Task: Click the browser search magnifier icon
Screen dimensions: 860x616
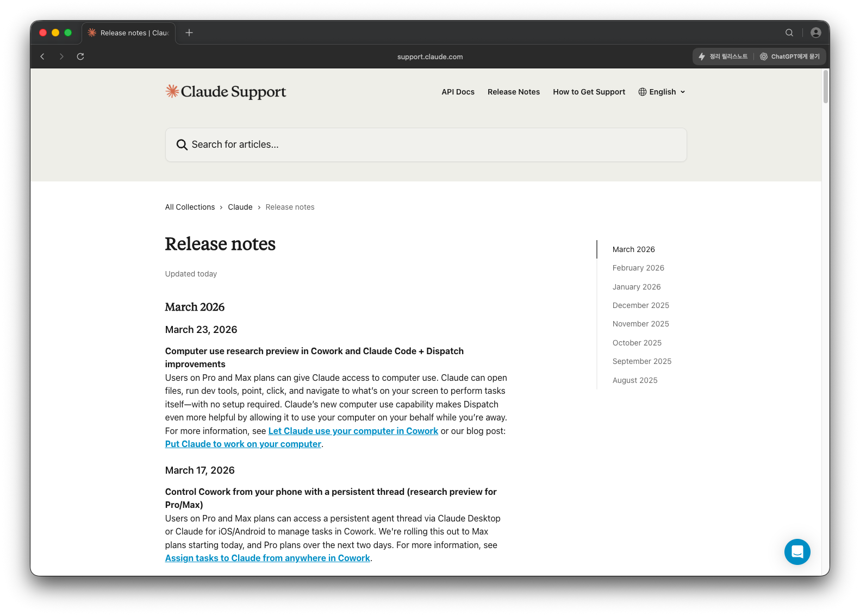Action: click(789, 33)
